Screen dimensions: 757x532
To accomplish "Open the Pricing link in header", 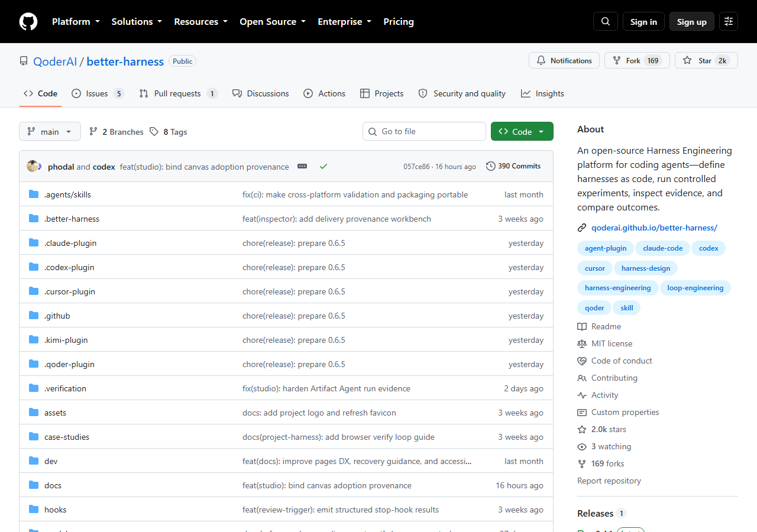I will [399, 22].
